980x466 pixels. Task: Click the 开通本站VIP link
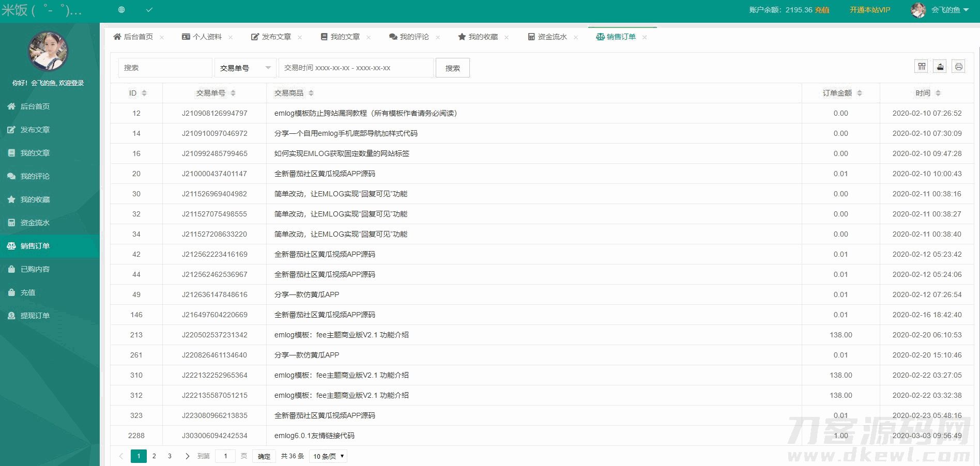click(869, 10)
